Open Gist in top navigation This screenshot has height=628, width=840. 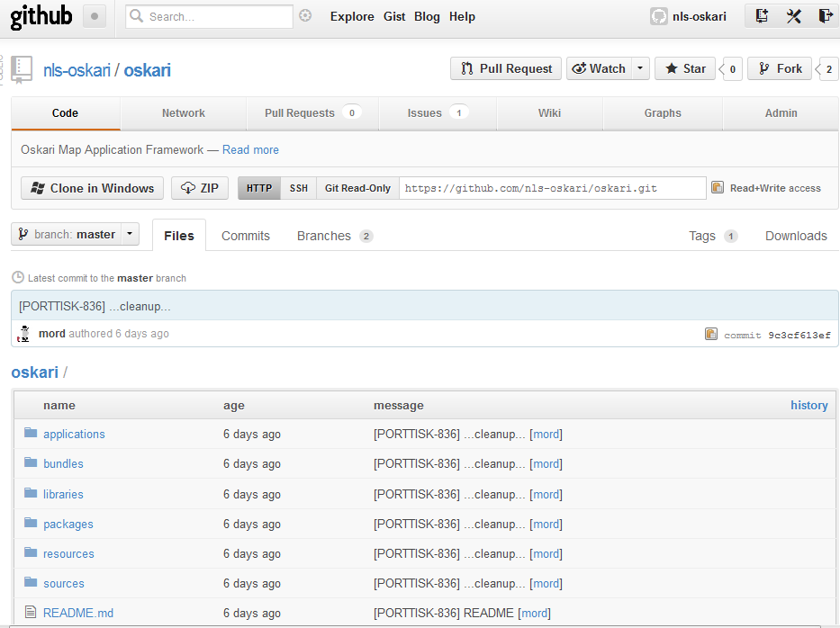pyautogui.click(x=394, y=16)
